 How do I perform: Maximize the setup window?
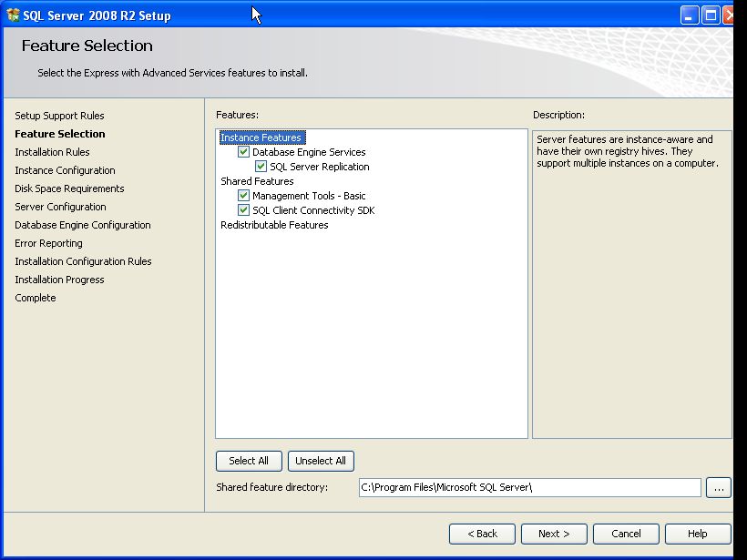pos(711,15)
